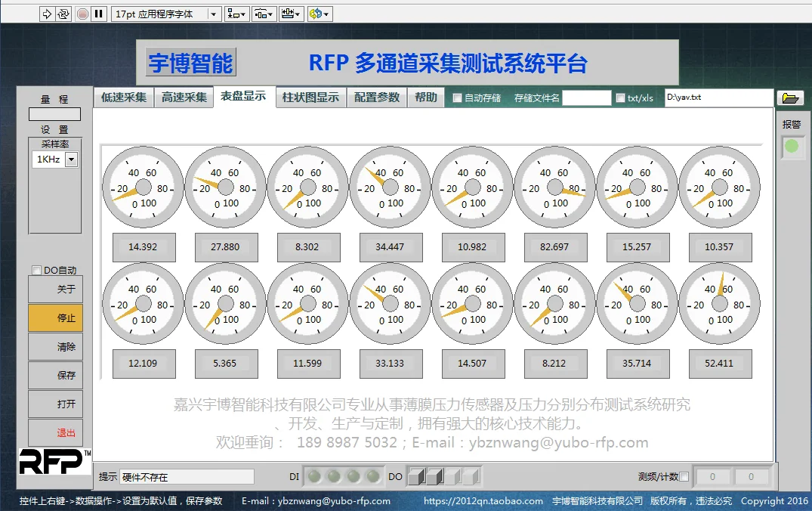Click the orange 停止 button
Image resolution: width=812 pixels, height=511 pixels.
(55, 317)
